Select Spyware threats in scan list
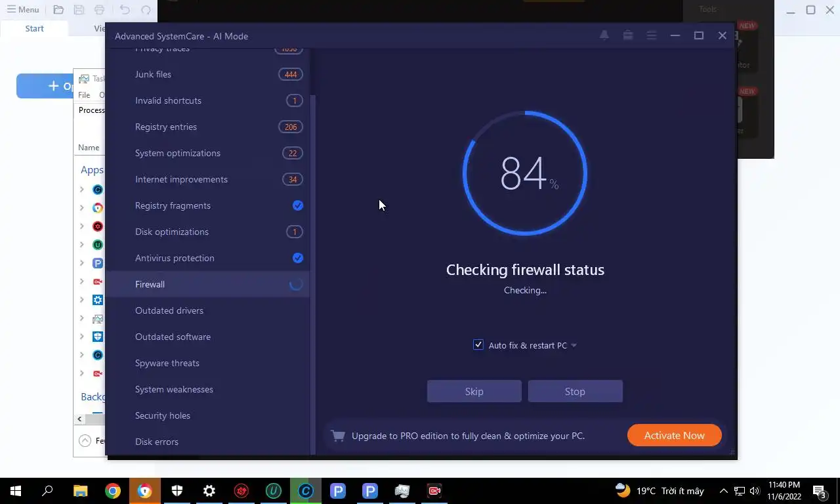840x504 pixels. tap(207, 363)
